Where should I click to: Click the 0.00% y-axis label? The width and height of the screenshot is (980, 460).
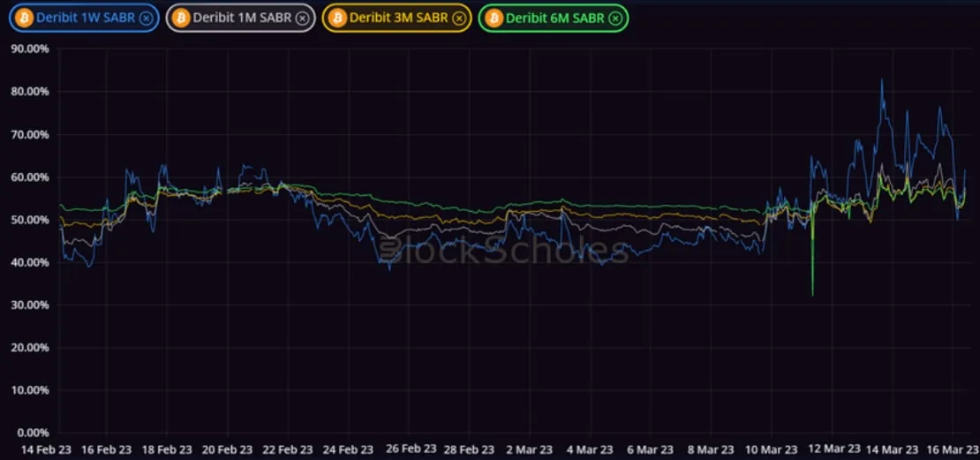(33, 433)
